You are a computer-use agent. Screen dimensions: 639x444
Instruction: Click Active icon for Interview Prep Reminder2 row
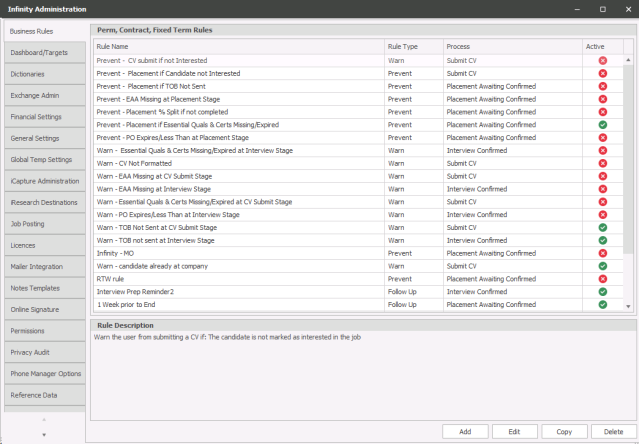(x=603, y=292)
